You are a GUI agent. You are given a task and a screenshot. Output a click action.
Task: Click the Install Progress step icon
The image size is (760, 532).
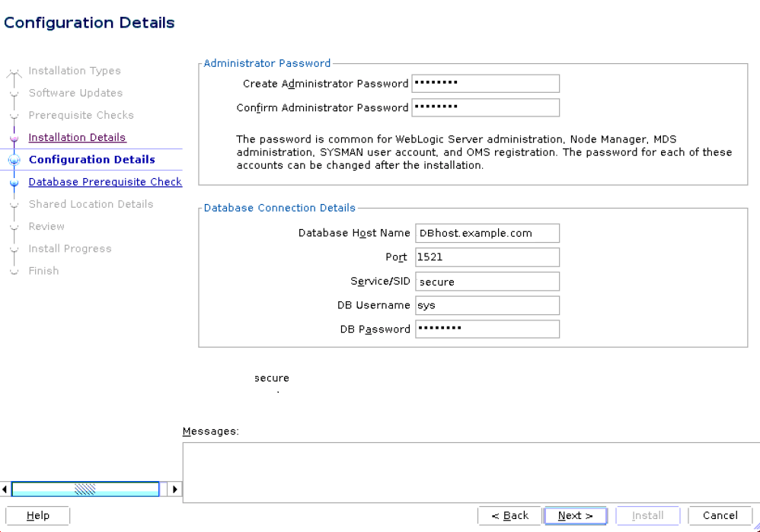click(x=15, y=248)
